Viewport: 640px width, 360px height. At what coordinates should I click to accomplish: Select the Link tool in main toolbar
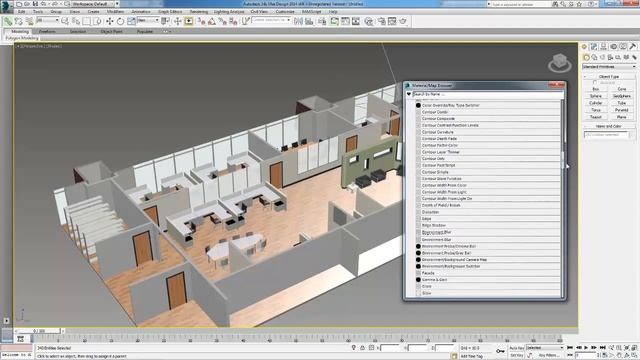pos(8,21)
